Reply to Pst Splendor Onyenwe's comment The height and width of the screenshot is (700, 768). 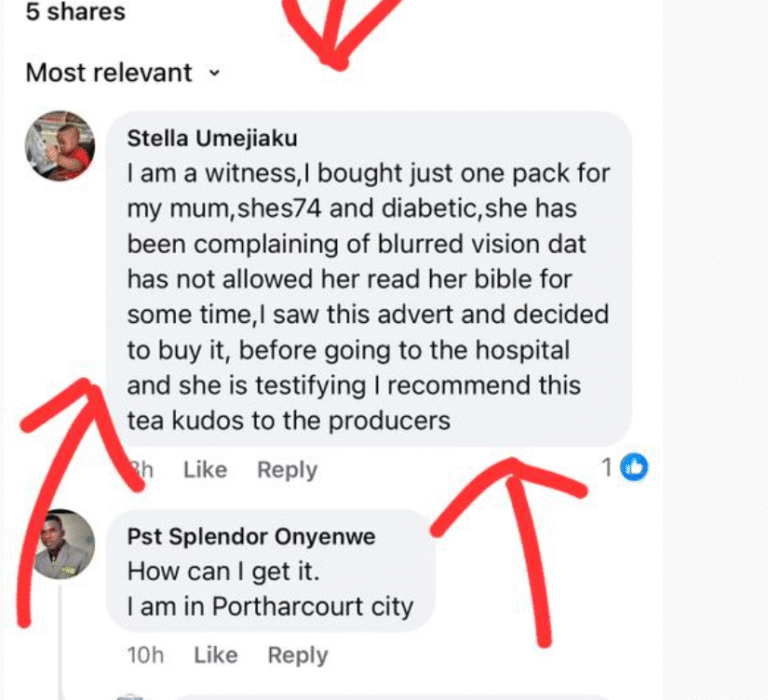pos(297,655)
